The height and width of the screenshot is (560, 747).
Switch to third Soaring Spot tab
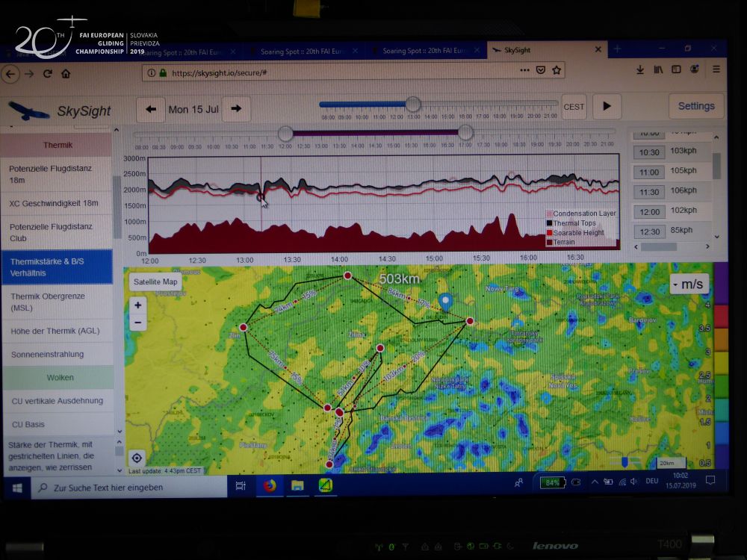[x=425, y=51]
